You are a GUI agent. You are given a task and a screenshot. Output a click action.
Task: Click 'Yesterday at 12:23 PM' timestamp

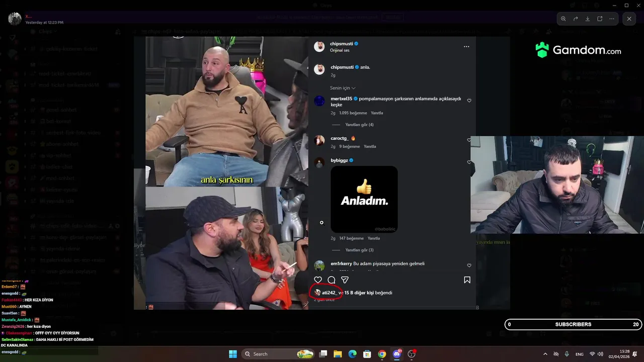coord(44,23)
